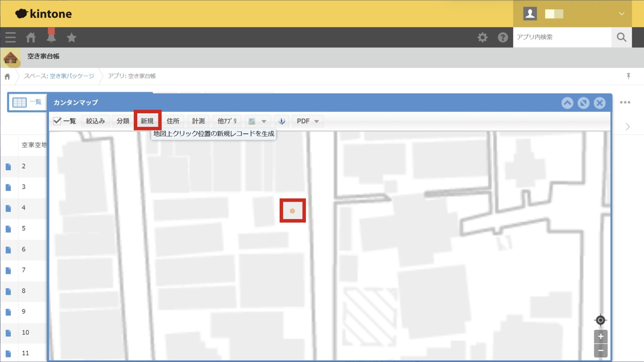Click the kintone home icon
This screenshot has height=362, width=644.
(x=31, y=37)
